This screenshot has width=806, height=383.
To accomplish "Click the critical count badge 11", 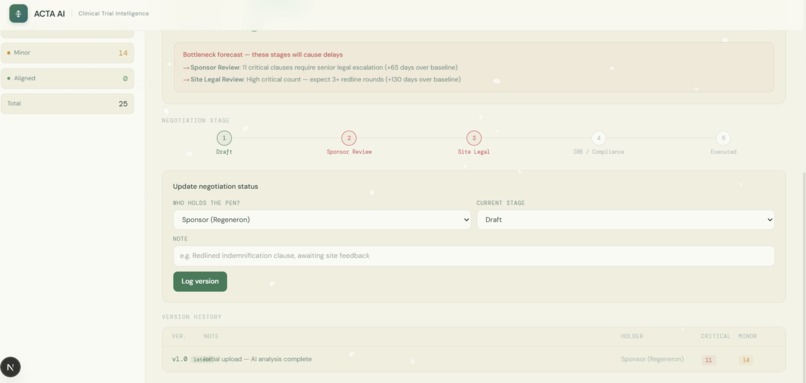I will [708, 360].
